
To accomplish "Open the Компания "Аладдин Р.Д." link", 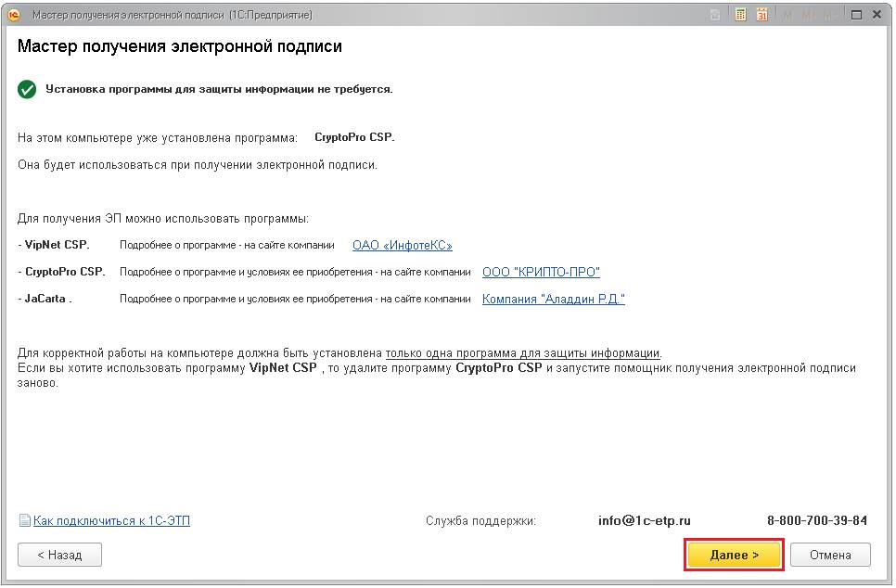I will coord(554,299).
